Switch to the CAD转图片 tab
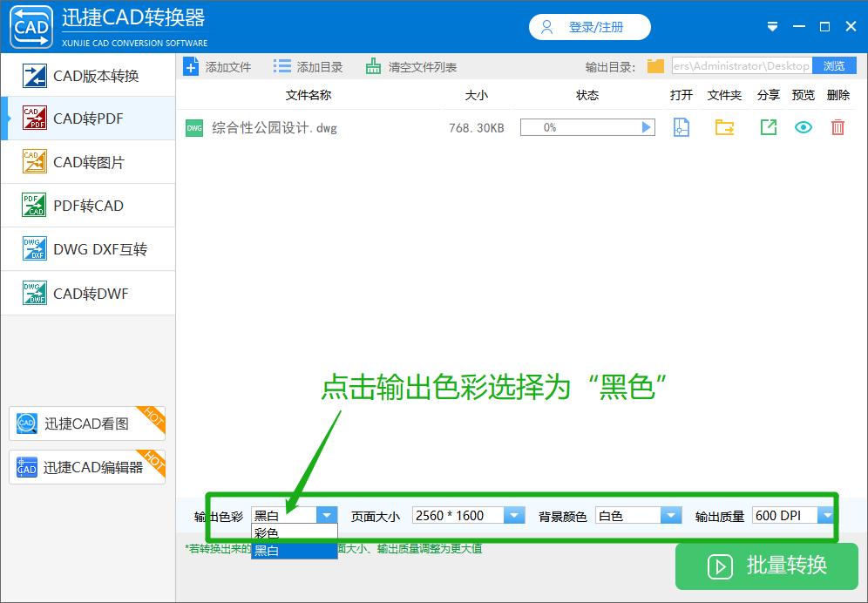The width and height of the screenshot is (868, 603). click(88, 162)
